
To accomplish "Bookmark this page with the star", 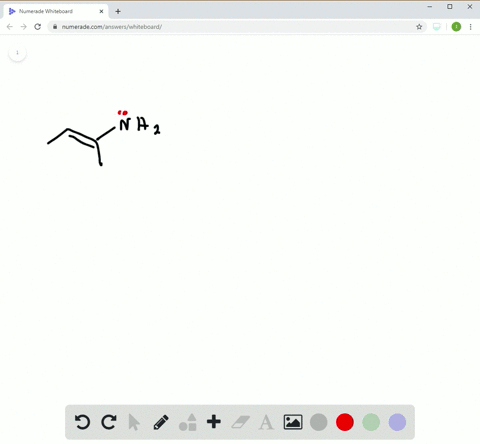I will [x=419, y=27].
